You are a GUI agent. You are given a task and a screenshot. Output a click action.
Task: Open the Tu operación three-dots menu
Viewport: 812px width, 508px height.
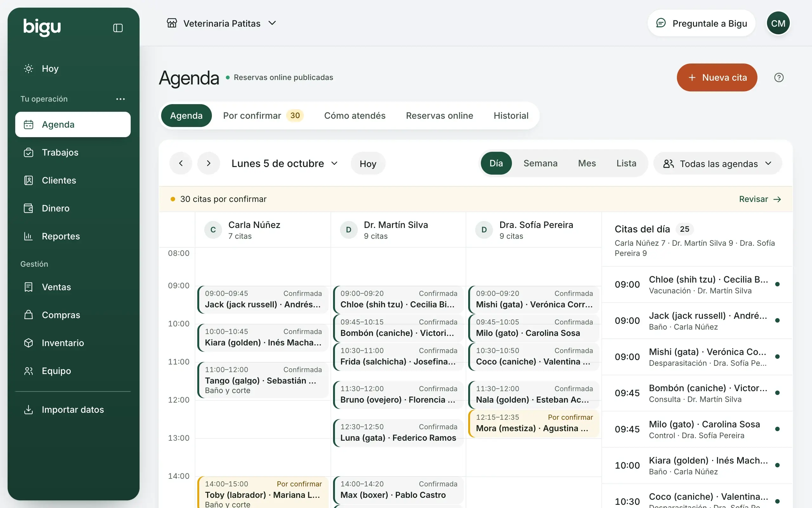tap(121, 99)
